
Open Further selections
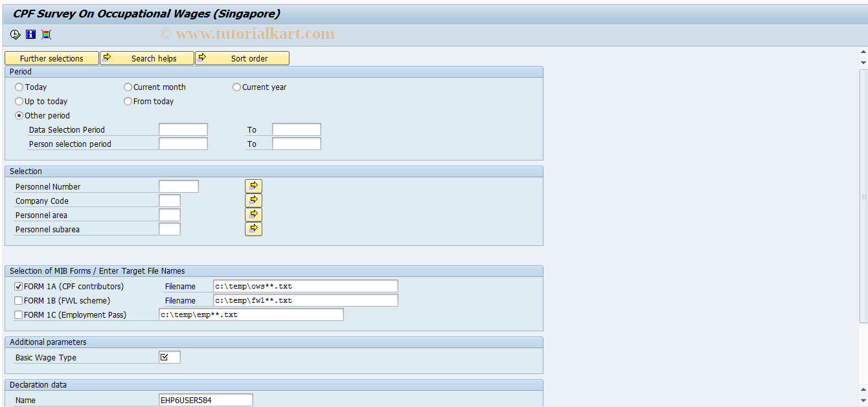coord(51,58)
